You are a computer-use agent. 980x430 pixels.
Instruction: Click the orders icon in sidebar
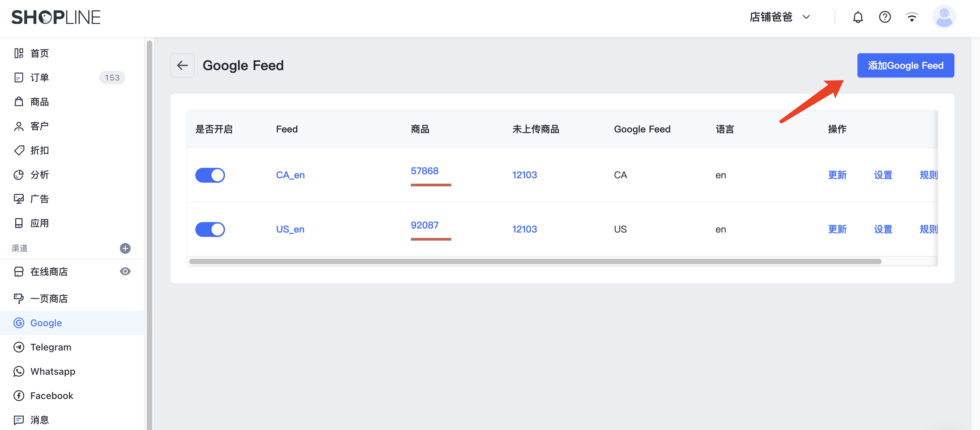(x=19, y=78)
